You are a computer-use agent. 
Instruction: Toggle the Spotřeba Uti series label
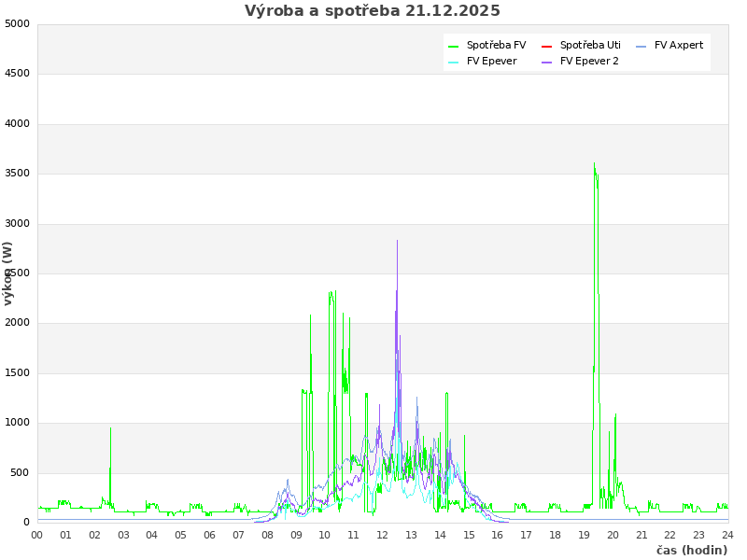(x=590, y=46)
